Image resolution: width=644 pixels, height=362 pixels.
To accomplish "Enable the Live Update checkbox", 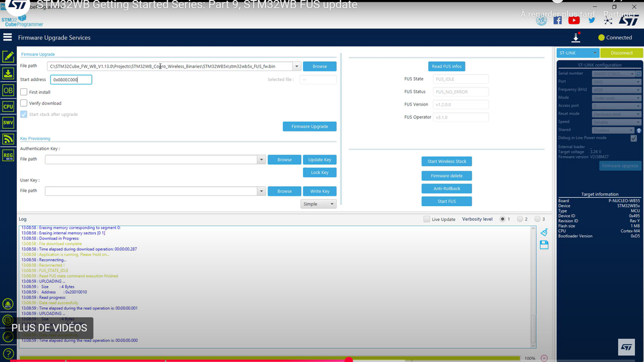I will click(427, 219).
